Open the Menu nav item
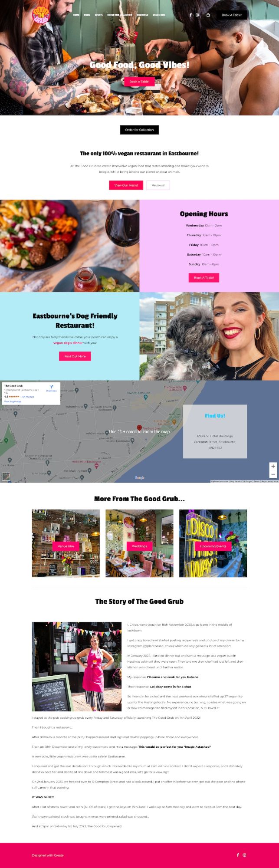The width and height of the screenshot is (279, 868). tap(87, 15)
